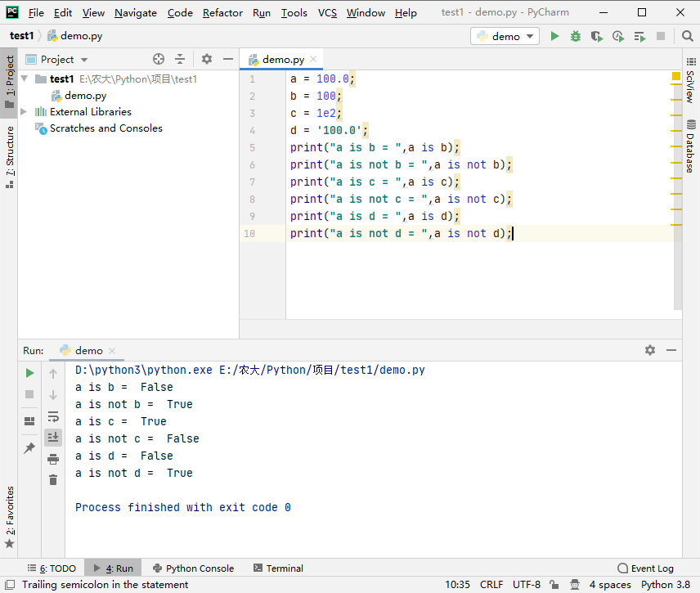The image size is (700, 593).
Task: Start debugging with the Debug bug icon
Action: pyautogui.click(x=576, y=36)
